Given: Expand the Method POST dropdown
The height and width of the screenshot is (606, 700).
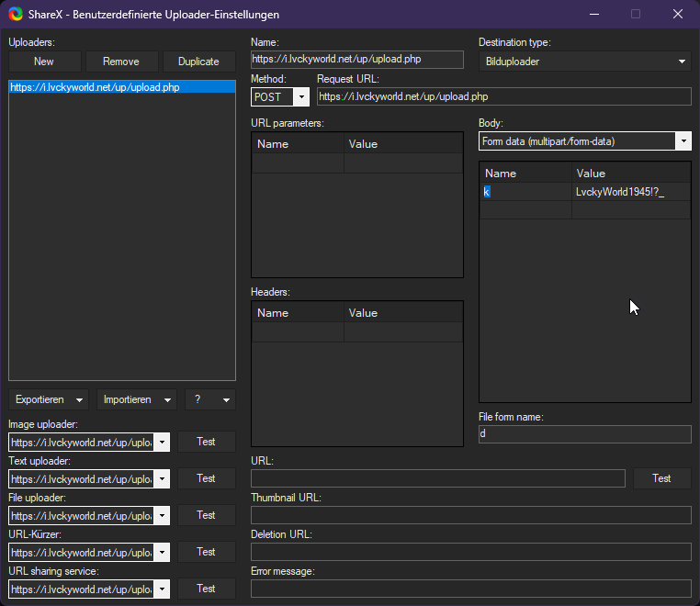Looking at the screenshot, I should 301,96.
